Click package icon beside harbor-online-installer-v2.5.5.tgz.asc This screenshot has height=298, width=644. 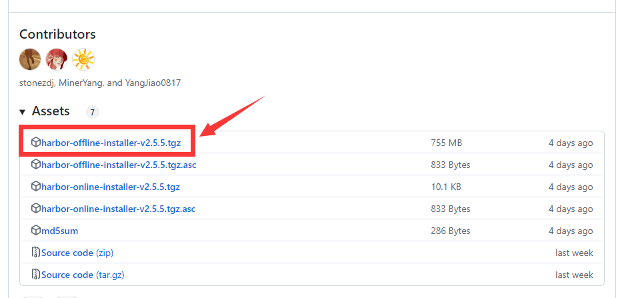coord(36,209)
